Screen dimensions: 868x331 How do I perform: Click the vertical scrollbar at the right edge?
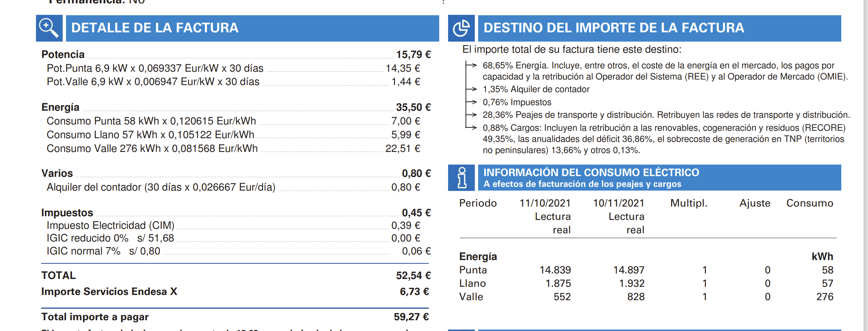(865, 165)
